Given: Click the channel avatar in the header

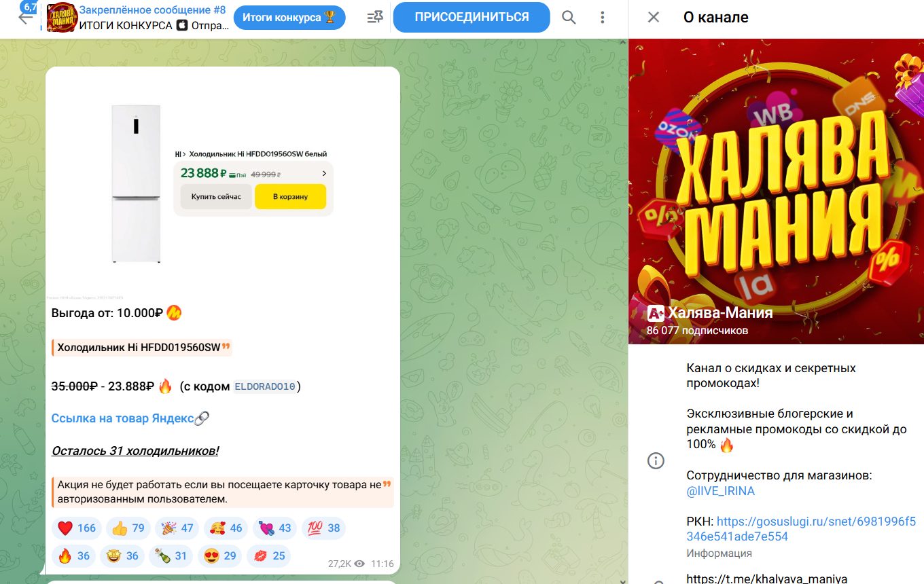Looking at the screenshot, I should [61, 18].
